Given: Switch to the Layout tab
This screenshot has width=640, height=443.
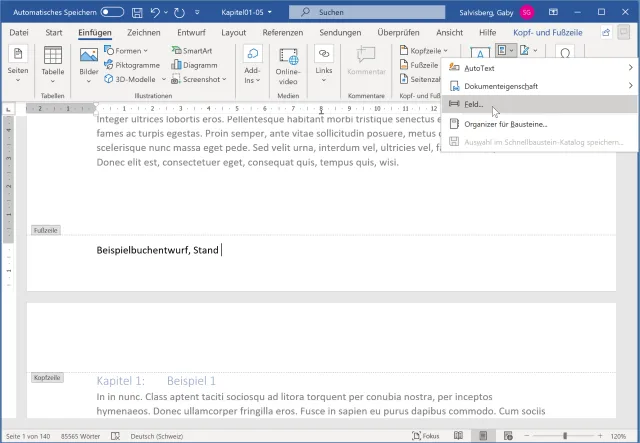Looking at the screenshot, I should pos(233,32).
